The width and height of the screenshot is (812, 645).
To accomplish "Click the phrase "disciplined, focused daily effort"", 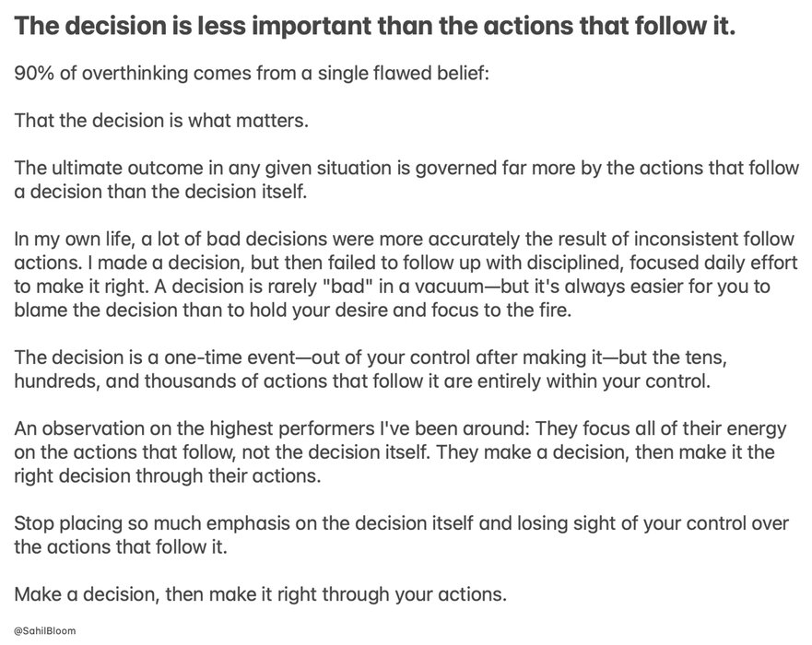I will pos(662,263).
